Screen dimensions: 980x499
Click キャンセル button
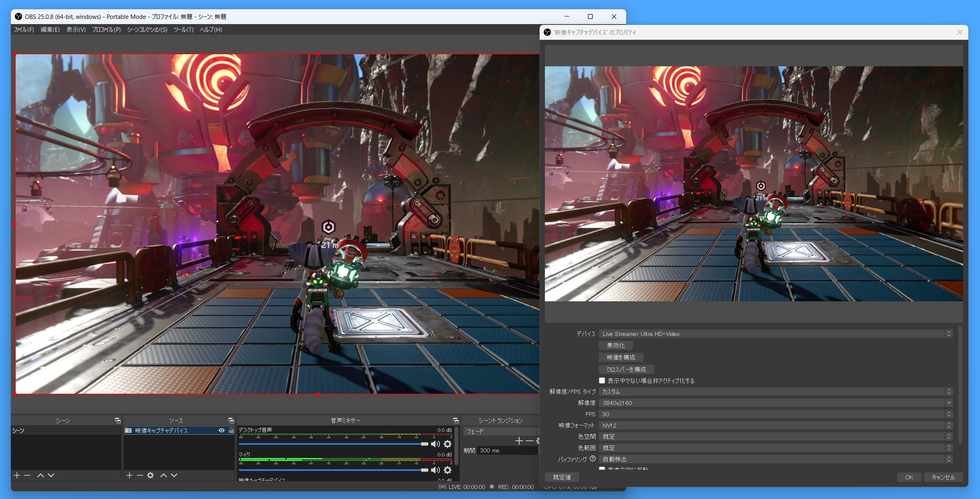coord(943,477)
